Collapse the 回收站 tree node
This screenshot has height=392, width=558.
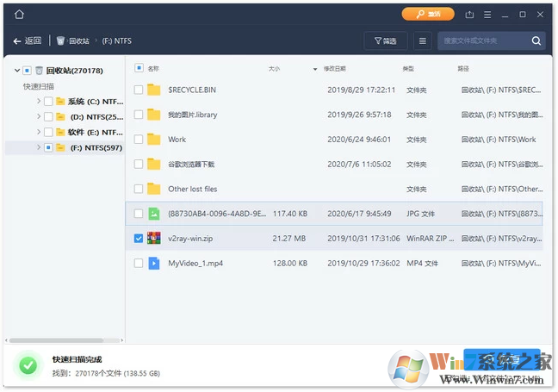coord(17,71)
